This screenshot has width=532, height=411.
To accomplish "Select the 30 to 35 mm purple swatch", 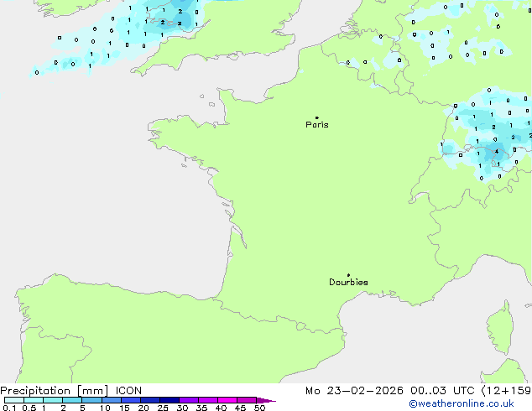I will pos(189,400).
